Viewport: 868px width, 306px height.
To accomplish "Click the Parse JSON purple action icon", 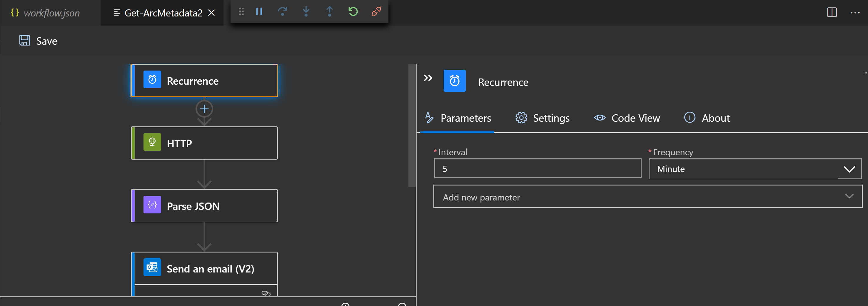I will (152, 205).
